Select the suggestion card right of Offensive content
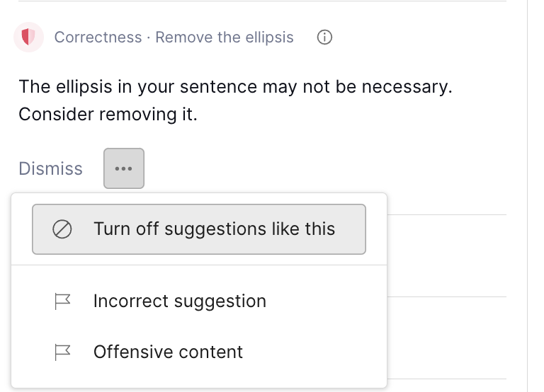The width and height of the screenshot is (544, 392). 446,338
